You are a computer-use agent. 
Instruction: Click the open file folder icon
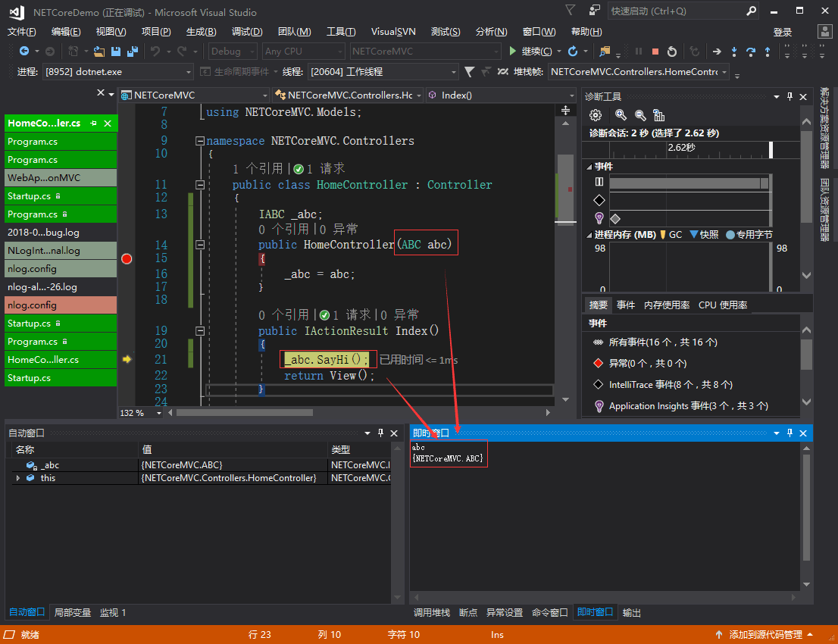(x=98, y=52)
